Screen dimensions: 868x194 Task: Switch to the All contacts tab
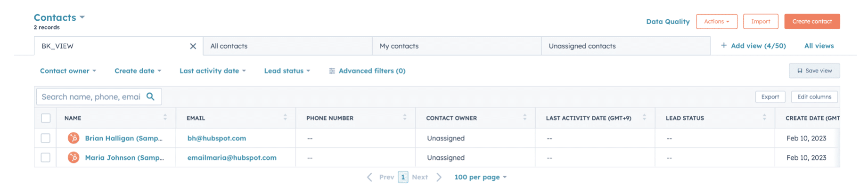(287, 46)
